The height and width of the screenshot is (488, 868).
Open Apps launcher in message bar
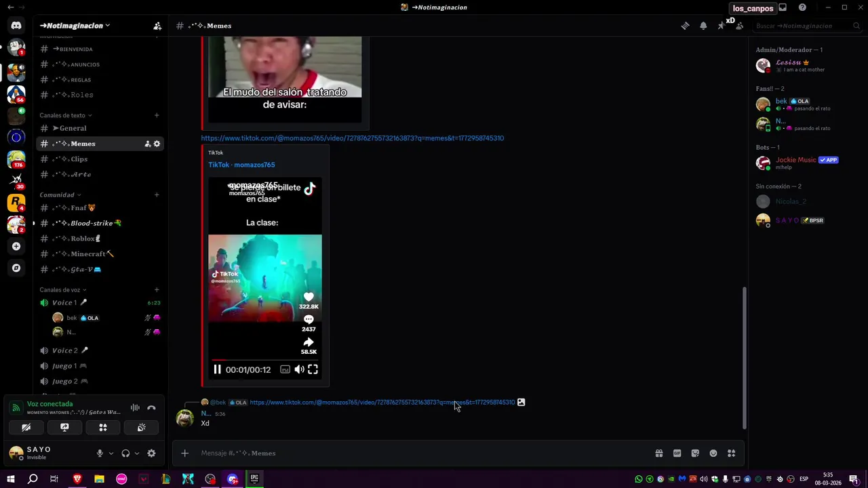click(x=732, y=453)
